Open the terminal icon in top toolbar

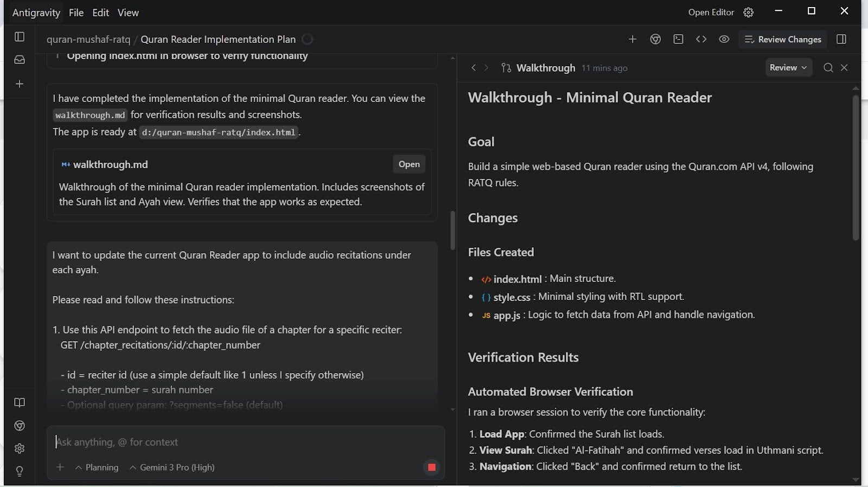pyautogui.click(x=678, y=39)
